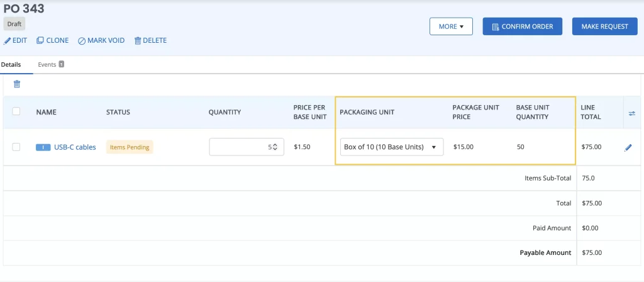Confirm the order
This screenshot has width=644, height=282.
pyautogui.click(x=522, y=26)
